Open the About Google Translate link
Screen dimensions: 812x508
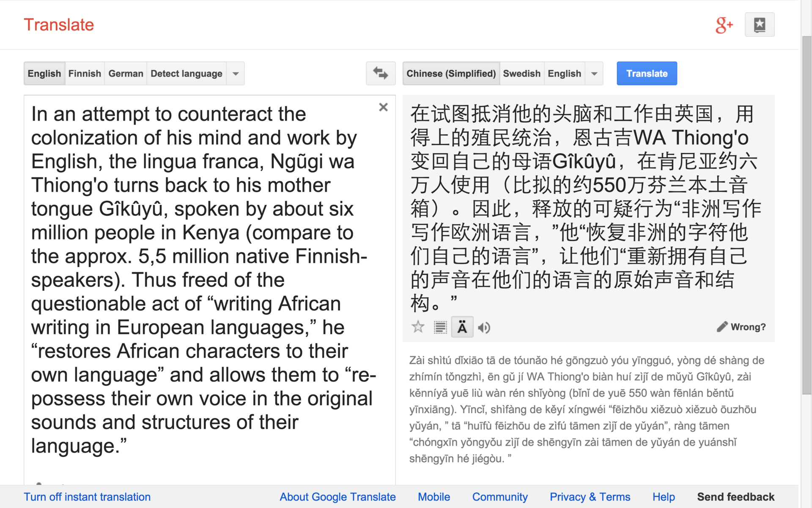(x=337, y=497)
